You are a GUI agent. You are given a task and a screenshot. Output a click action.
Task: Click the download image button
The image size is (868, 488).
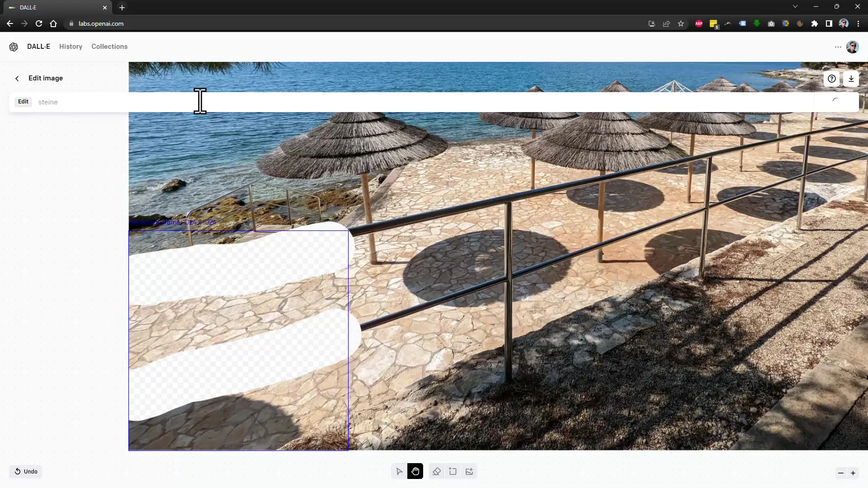click(851, 78)
